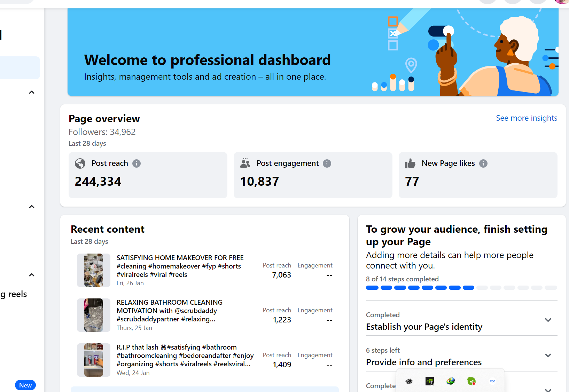Image resolution: width=569 pixels, height=392 pixels.
Task: Click the 8 of 14 steps completed text
Action: (x=402, y=279)
